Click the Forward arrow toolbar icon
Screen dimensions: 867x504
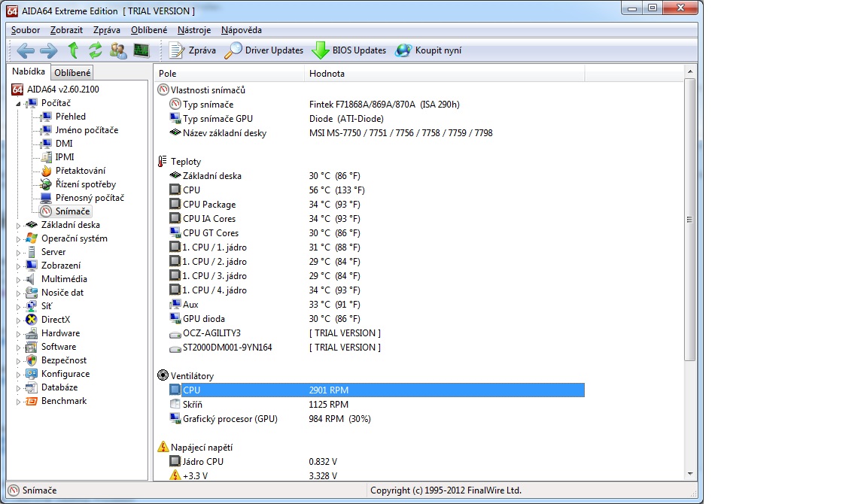coord(49,51)
